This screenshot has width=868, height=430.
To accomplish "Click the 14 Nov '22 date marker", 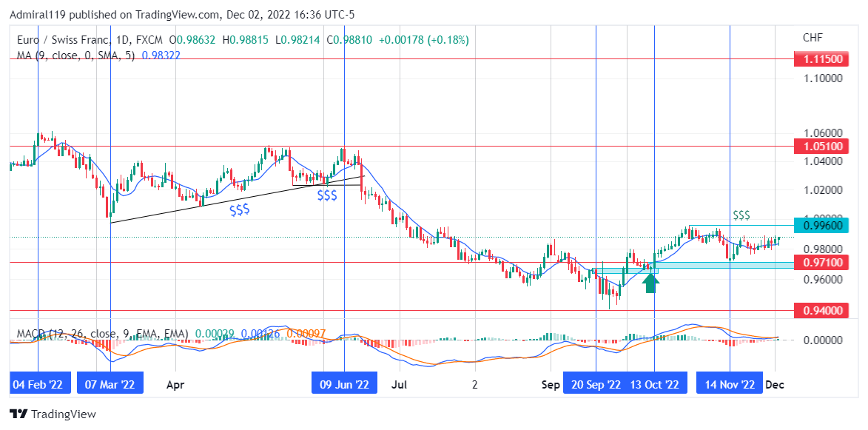I will pyautogui.click(x=729, y=384).
